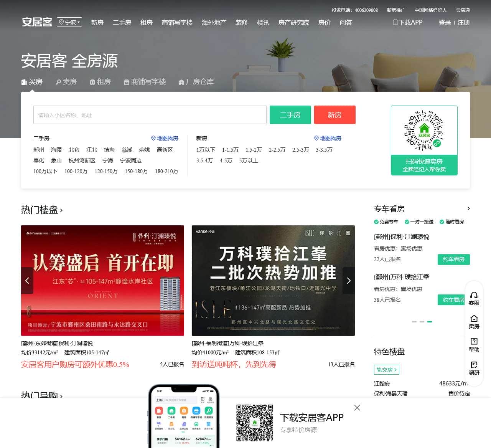Open 云店通 top link

point(463,10)
